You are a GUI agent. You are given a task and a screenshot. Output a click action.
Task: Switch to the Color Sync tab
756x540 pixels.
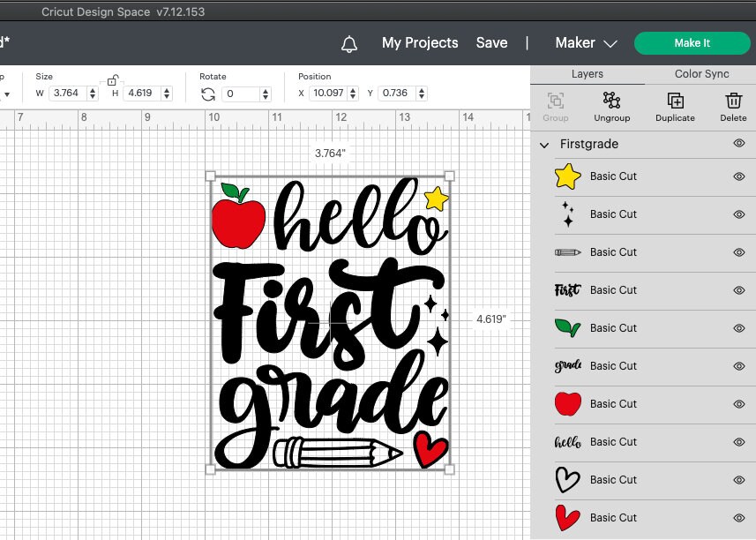coord(701,73)
